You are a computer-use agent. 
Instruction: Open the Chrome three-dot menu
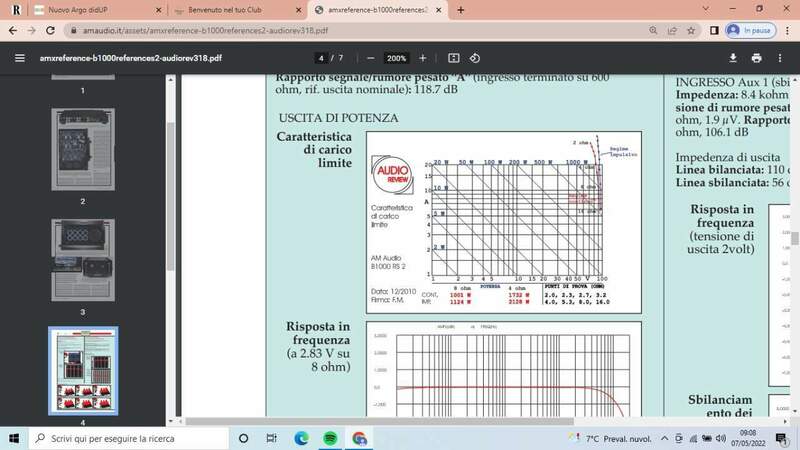coord(786,31)
